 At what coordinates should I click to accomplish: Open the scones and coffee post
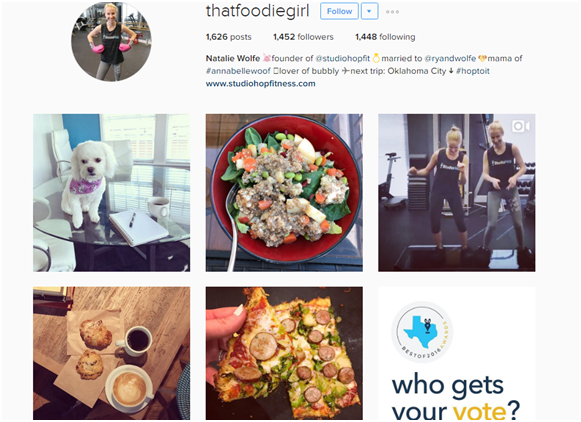112,353
